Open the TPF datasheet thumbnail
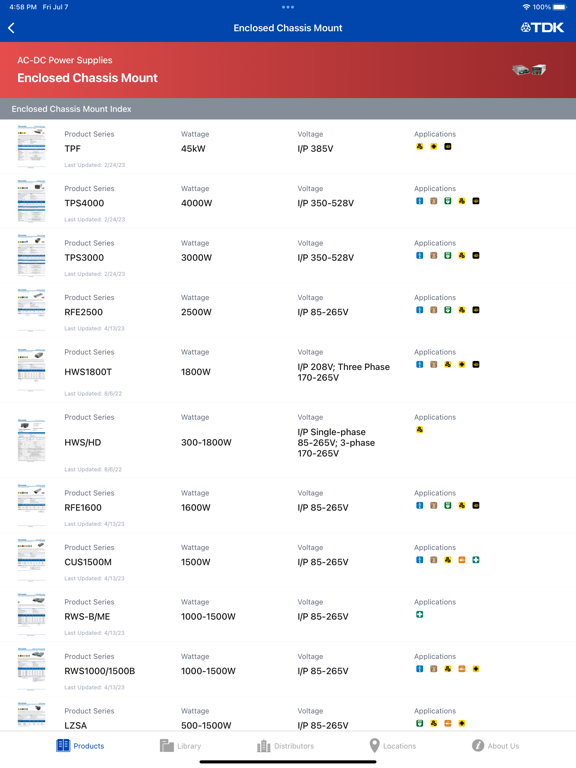The image size is (576, 768). click(31, 144)
